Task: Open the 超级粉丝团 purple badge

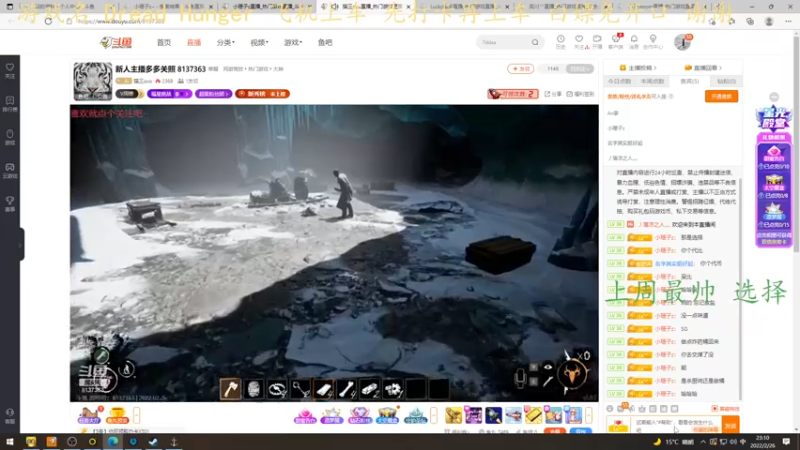Action: click(x=213, y=94)
